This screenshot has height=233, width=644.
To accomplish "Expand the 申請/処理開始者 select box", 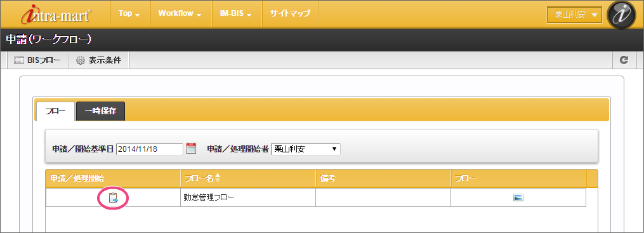I will point(306,149).
